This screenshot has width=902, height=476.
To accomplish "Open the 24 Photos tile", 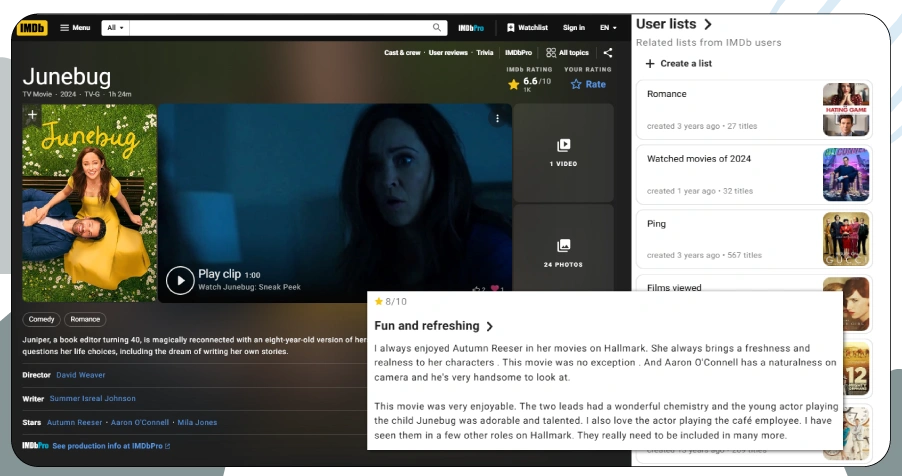I will (x=563, y=253).
